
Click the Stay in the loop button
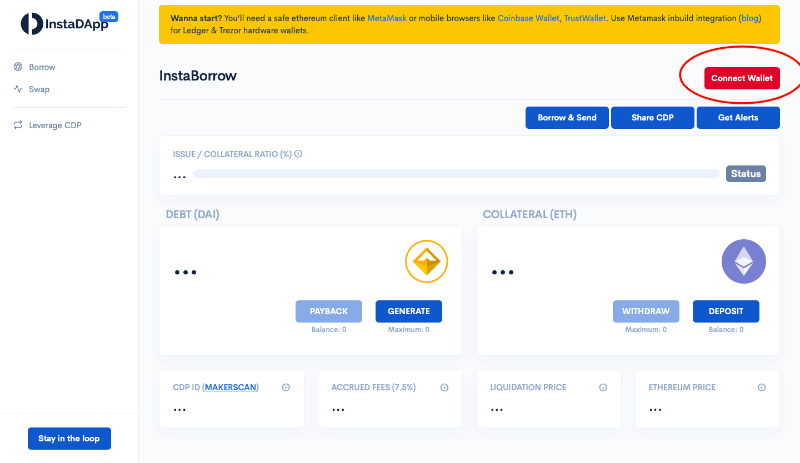(69, 438)
